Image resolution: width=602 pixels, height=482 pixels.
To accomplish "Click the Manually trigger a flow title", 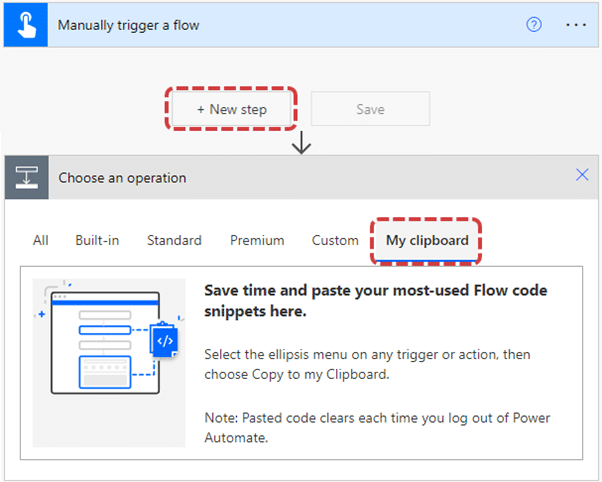I will point(128,25).
